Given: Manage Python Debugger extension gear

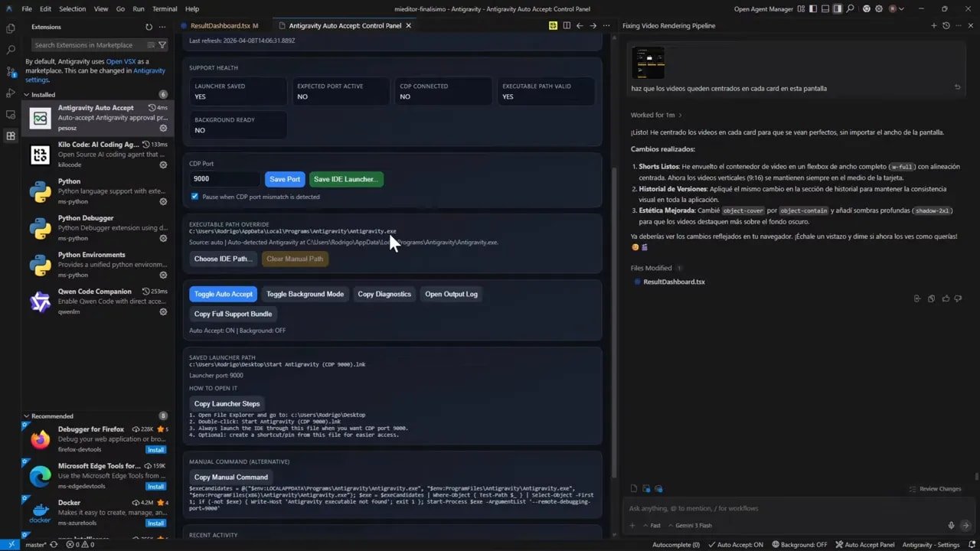Looking at the screenshot, I should click(163, 238).
